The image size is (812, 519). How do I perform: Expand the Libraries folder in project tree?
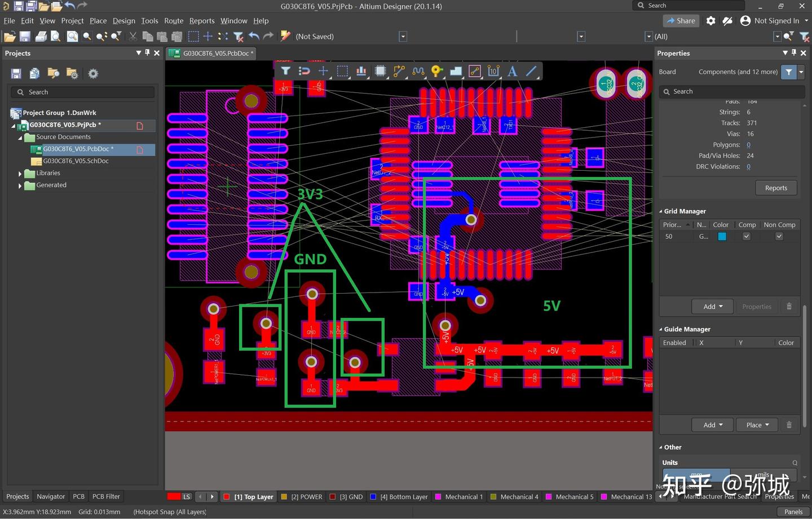pyautogui.click(x=20, y=174)
